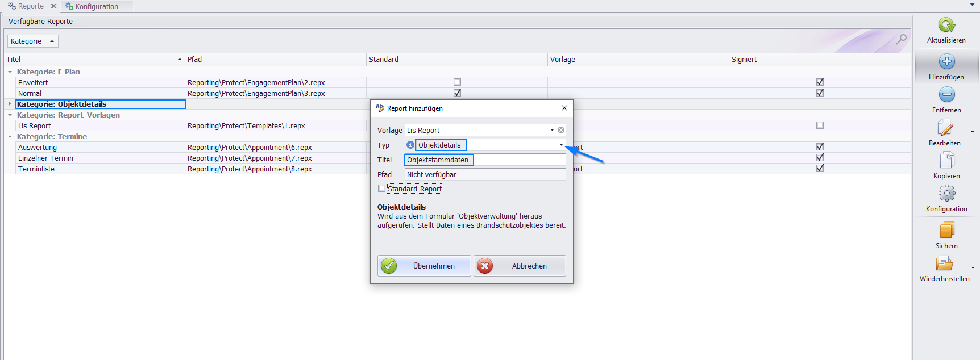The width and height of the screenshot is (980, 360).
Task: Toggle Standard checkbox for Erweitert report
Action: point(457,82)
